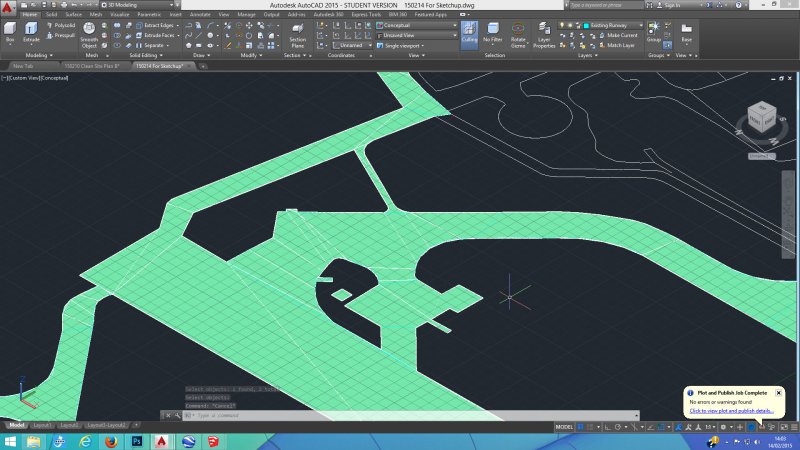Image resolution: width=800 pixels, height=450 pixels.
Task: Click the layer color swatch for Existing Runway
Action: pos(585,25)
